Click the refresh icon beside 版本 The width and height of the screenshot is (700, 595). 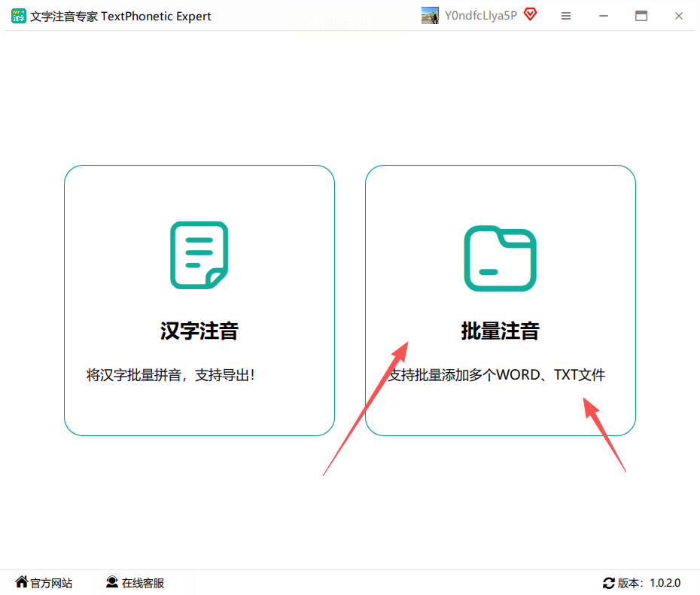coord(608,583)
